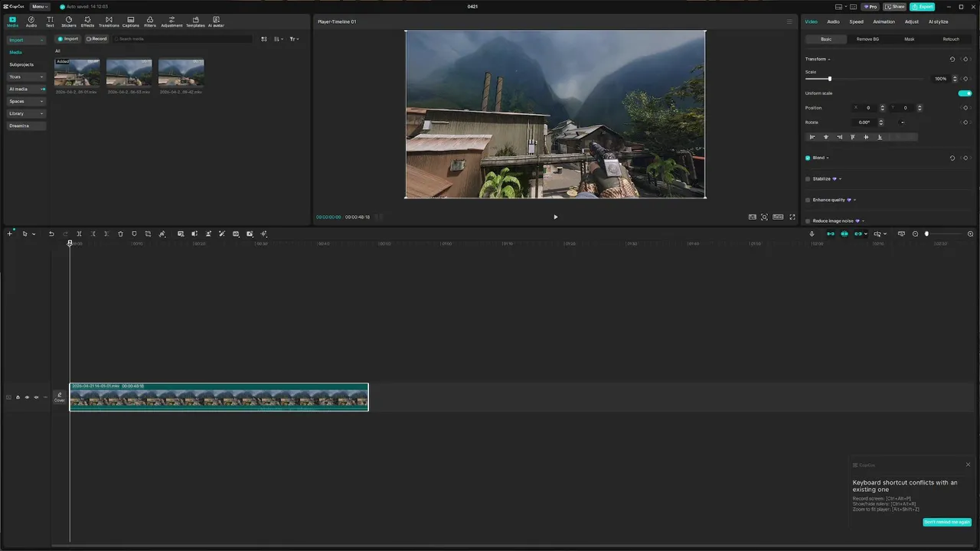Switch to the Speed properties tab
This screenshot has width=980, height=551.
coord(856,21)
